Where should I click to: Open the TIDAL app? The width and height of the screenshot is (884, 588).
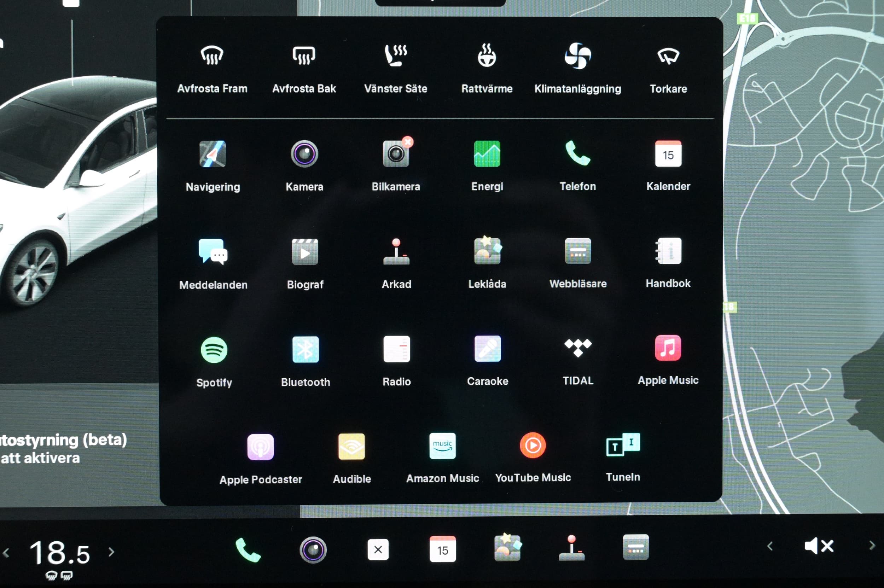click(578, 361)
